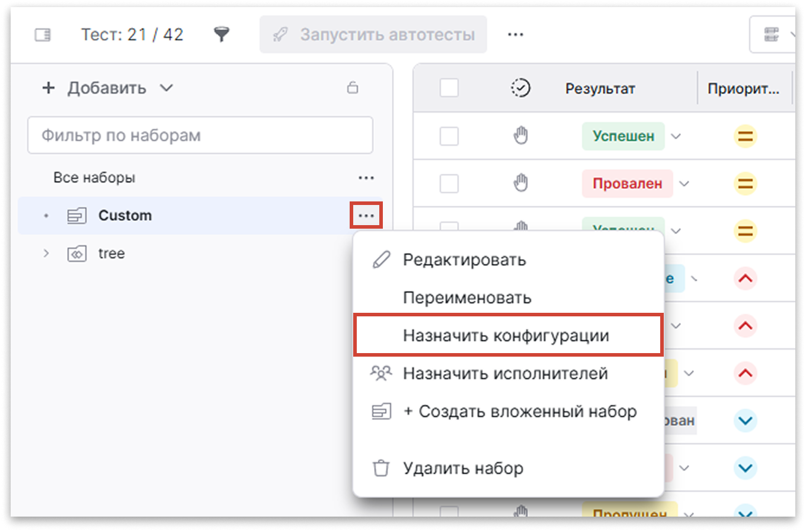This screenshot has width=806, height=532.
Task: Click the first blue low-priority icon
Action: point(746,421)
